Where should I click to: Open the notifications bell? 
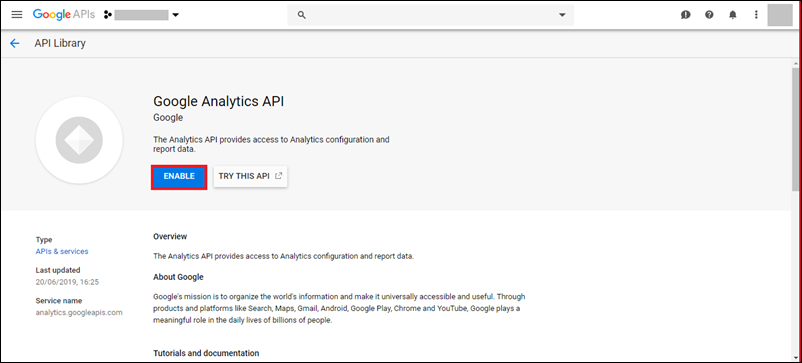[x=732, y=15]
